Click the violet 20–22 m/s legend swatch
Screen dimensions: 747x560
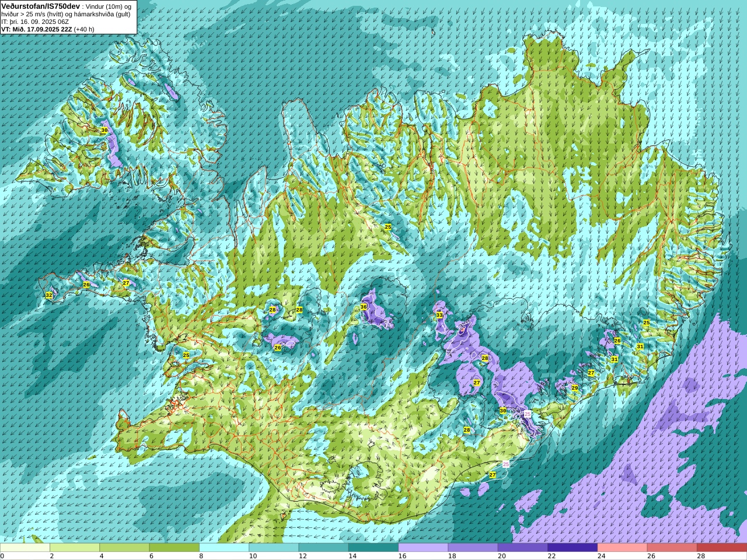(523, 548)
